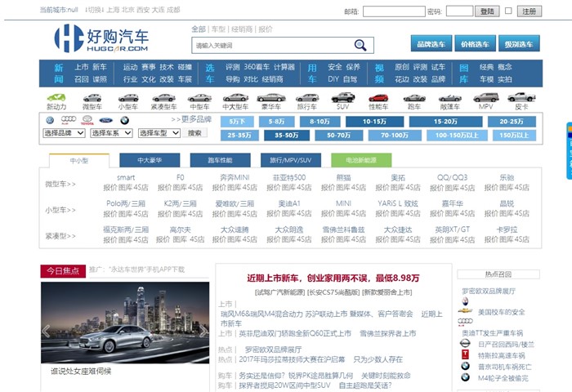
Task: Pick the 敞篷车 convertible icon
Action: pos(449,97)
